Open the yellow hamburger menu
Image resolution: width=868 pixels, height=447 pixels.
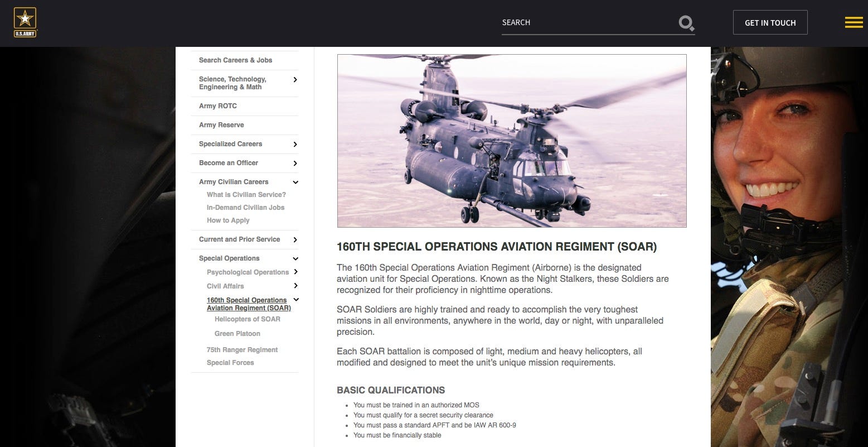click(x=854, y=22)
